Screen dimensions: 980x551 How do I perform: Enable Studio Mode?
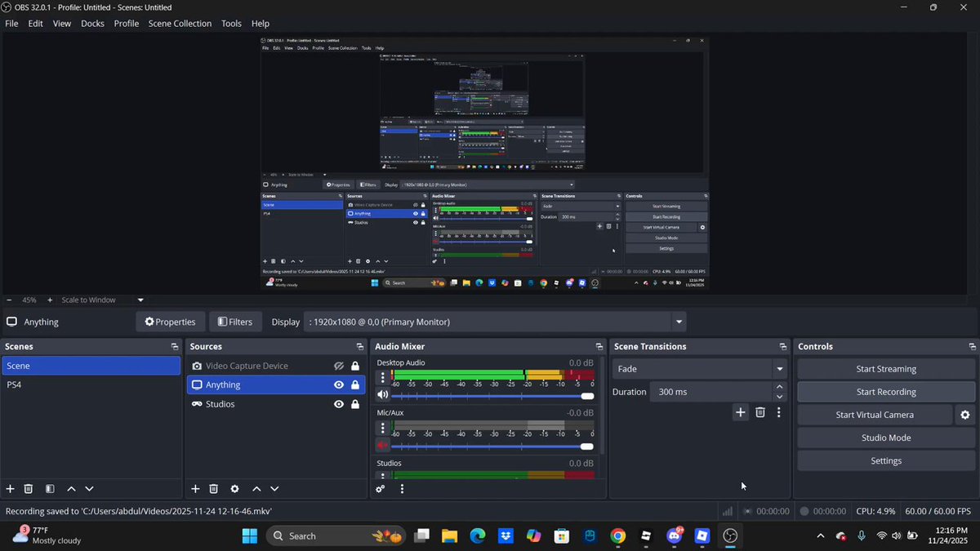pos(886,438)
